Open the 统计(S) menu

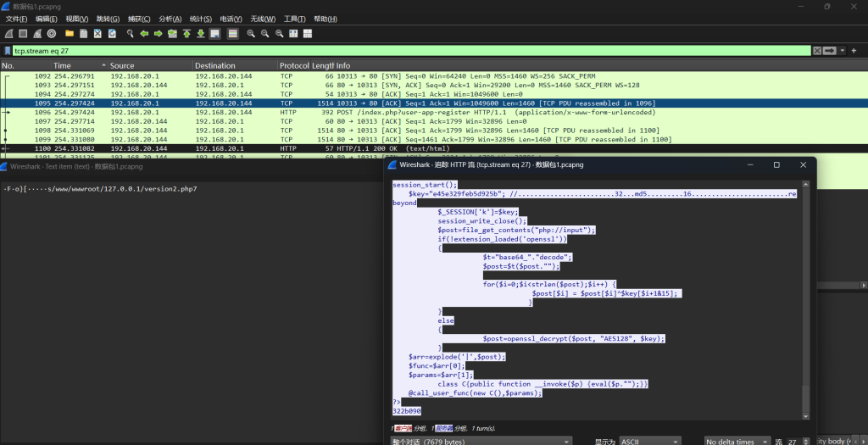click(x=201, y=19)
